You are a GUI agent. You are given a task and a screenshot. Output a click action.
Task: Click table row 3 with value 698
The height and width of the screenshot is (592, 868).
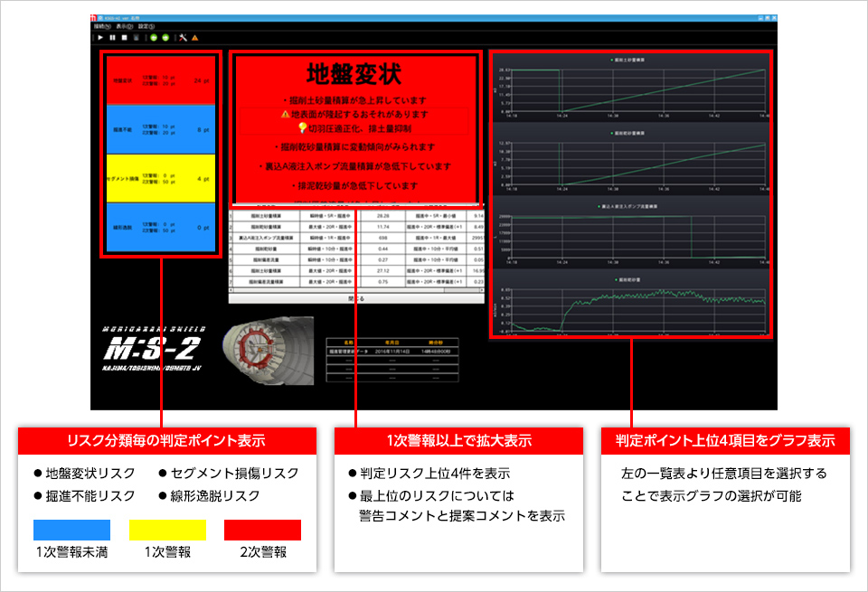[x=356, y=238]
